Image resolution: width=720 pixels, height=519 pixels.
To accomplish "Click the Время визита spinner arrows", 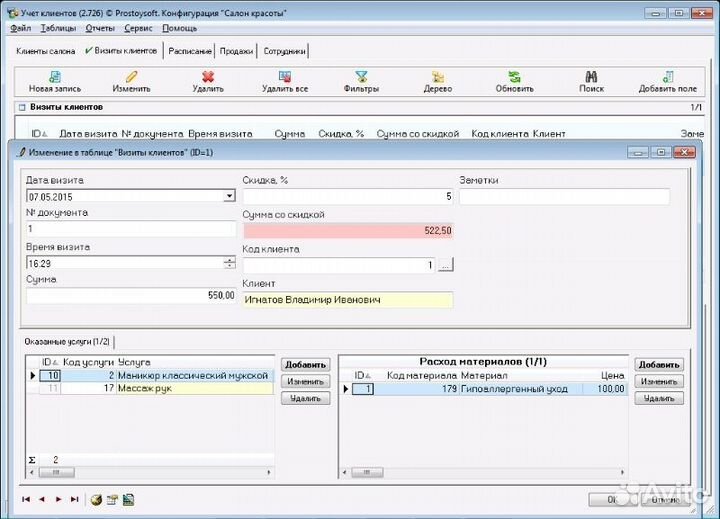I will click(x=230, y=263).
